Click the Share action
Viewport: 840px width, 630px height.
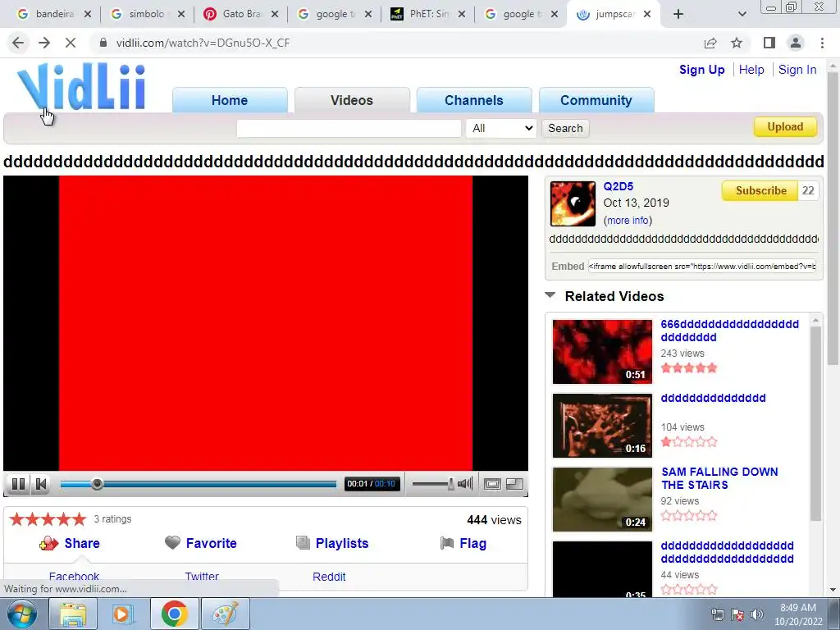[x=70, y=543]
